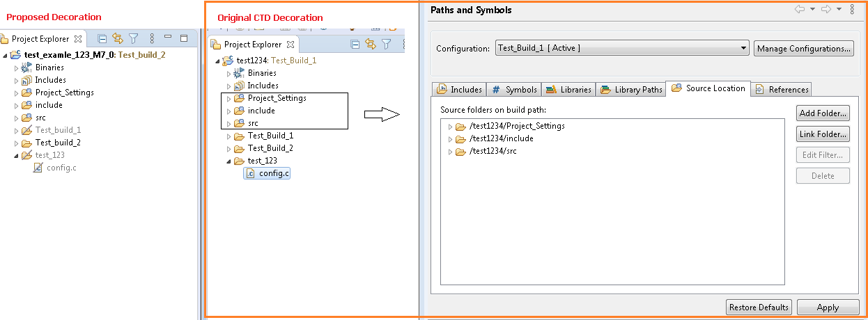Click Collapse All in the Original CTD explorer
868x320 pixels.
pos(355,45)
